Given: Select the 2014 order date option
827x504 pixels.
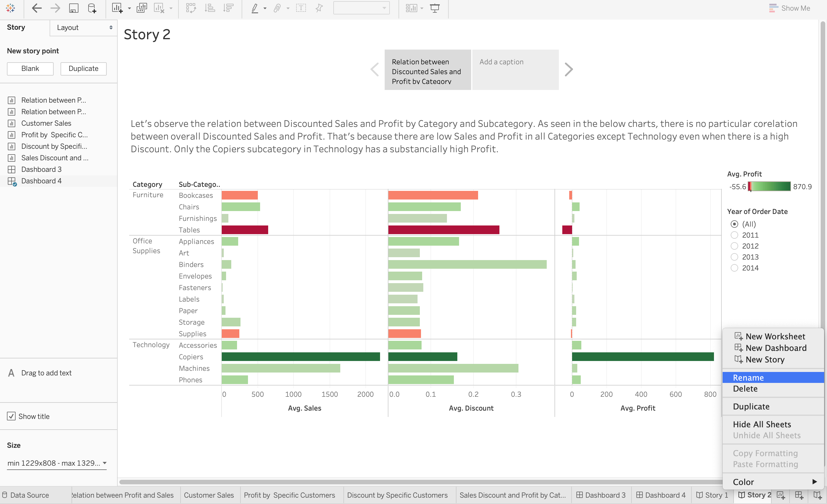Looking at the screenshot, I should [x=734, y=268].
